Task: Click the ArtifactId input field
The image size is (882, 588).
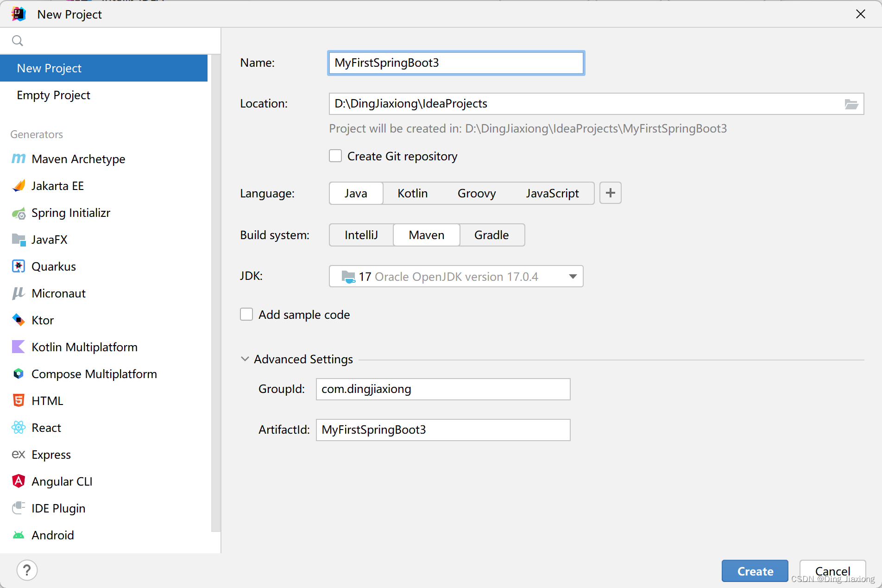Action: click(x=443, y=430)
